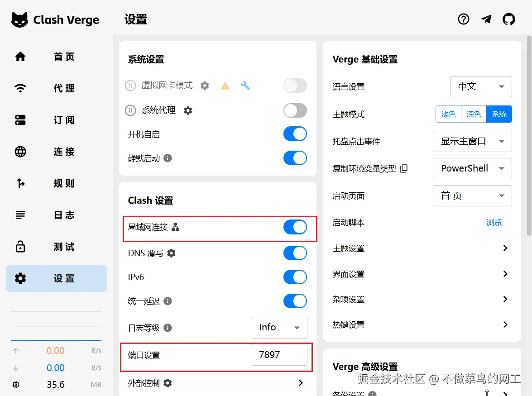Toggle the 统一延迟 switch
This screenshot has height=396, width=532.
(295, 301)
